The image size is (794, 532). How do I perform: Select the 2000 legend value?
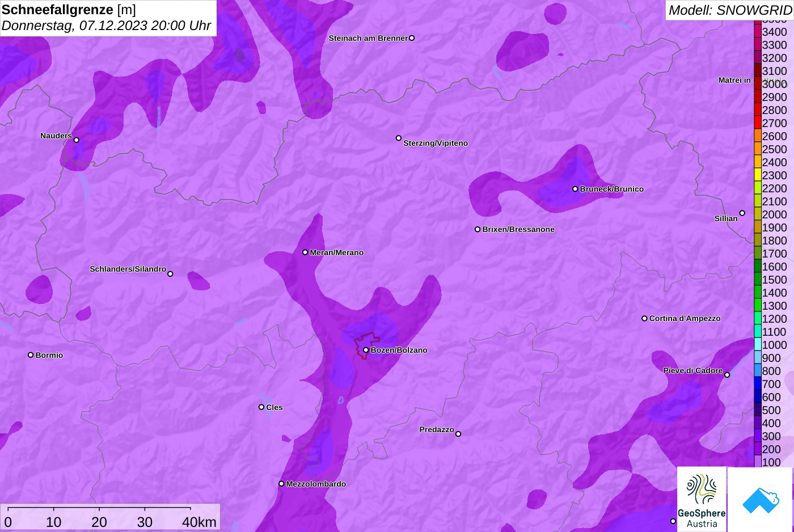774,214
